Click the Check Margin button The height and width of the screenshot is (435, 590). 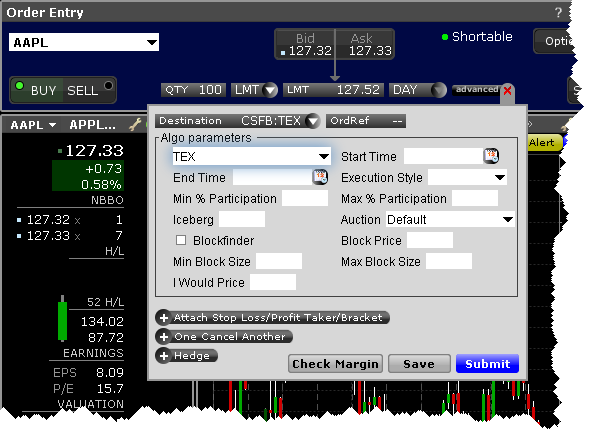click(x=335, y=364)
